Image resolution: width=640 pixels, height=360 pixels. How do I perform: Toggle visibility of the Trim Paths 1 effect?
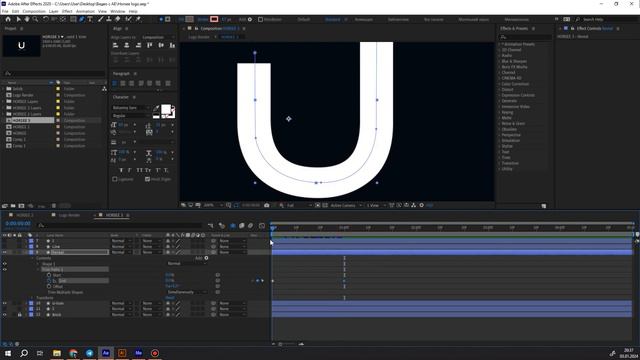5,269
